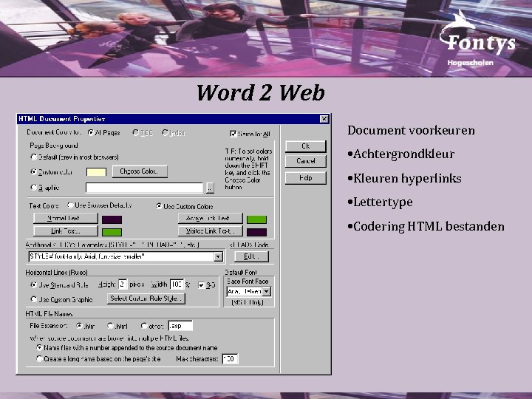Image resolution: width=532 pixels, height=399 pixels.
Task: Select Name files with number appended
Action: pyautogui.click(x=39, y=348)
